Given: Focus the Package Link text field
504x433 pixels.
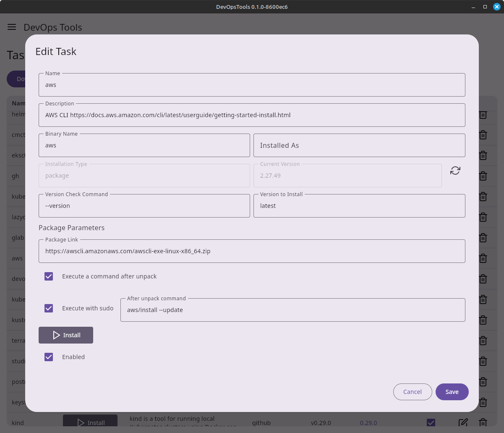Looking at the screenshot, I should (252, 252).
